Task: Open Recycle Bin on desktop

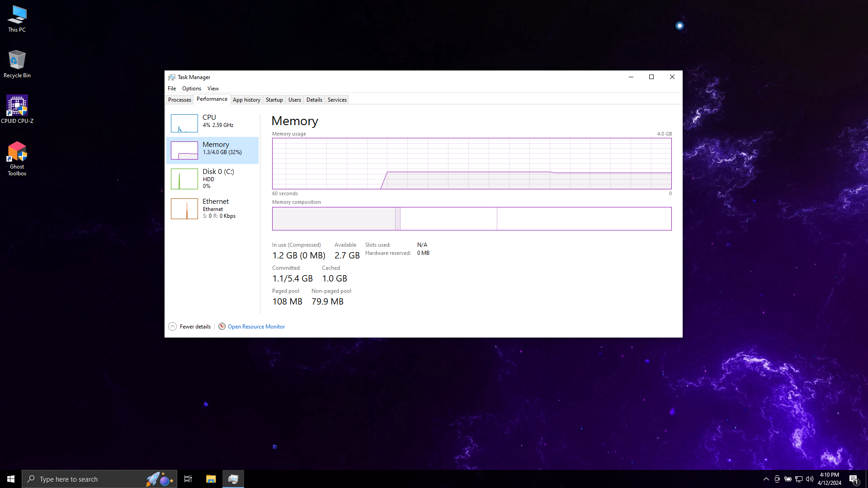Action: pyautogui.click(x=17, y=63)
